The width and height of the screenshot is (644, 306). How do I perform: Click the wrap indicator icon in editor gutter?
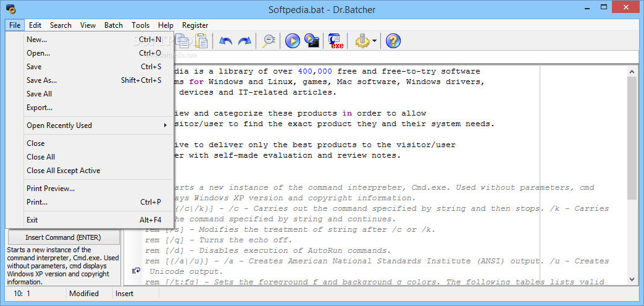(x=136, y=271)
